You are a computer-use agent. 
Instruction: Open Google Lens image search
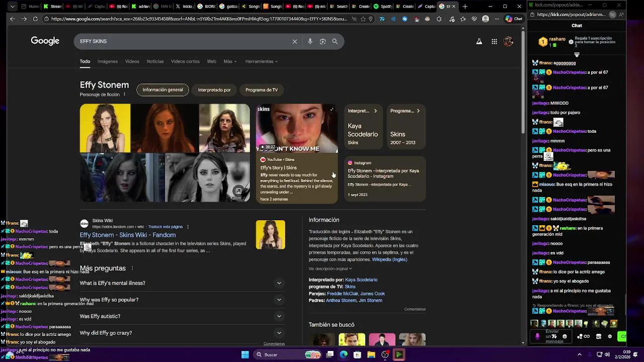pyautogui.click(x=323, y=41)
